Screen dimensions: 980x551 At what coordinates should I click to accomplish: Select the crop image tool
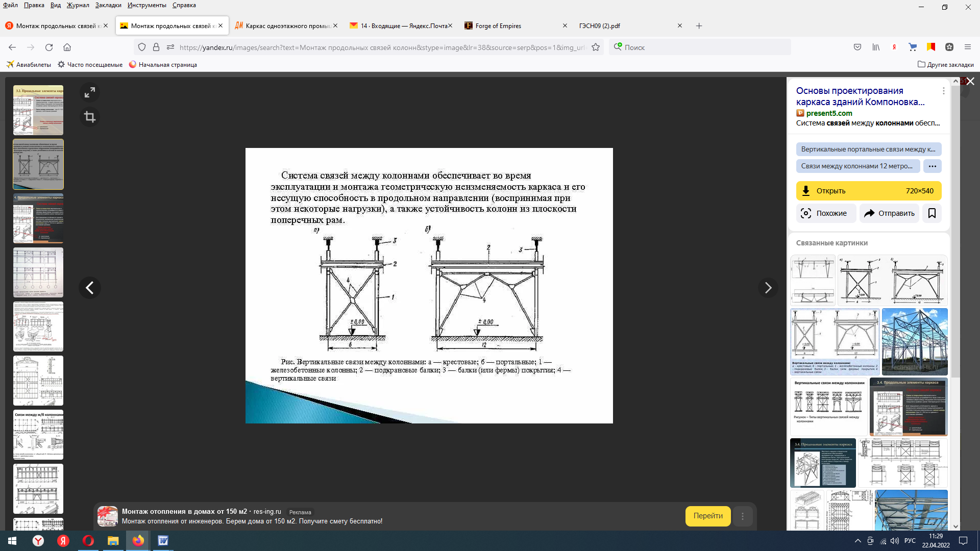click(90, 117)
